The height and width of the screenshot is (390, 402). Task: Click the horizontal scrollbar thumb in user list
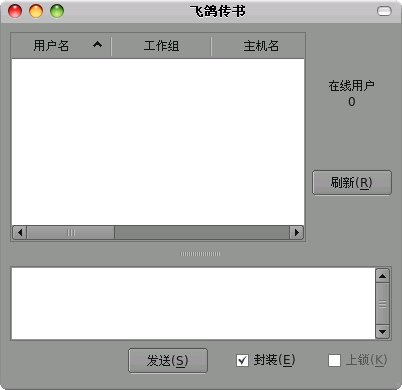click(71, 232)
